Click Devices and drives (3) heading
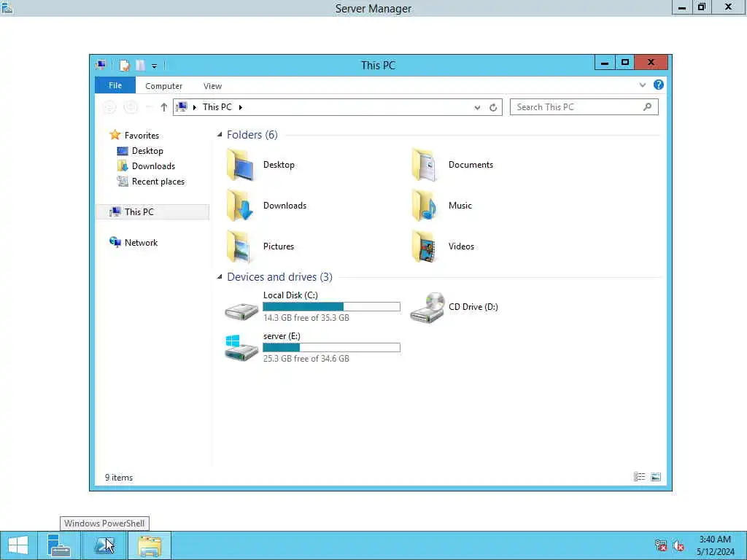Image resolution: width=747 pixels, height=560 pixels. point(279,276)
